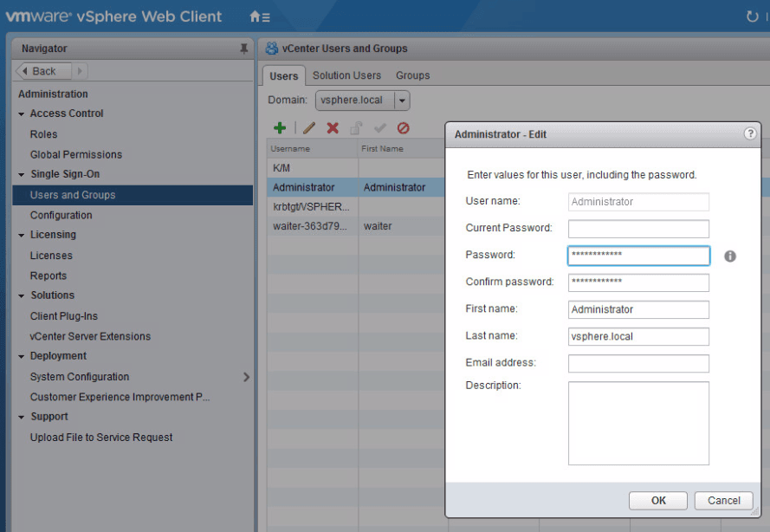Edit user with pencil icon
The image size is (770, 532).
(x=309, y=128)
